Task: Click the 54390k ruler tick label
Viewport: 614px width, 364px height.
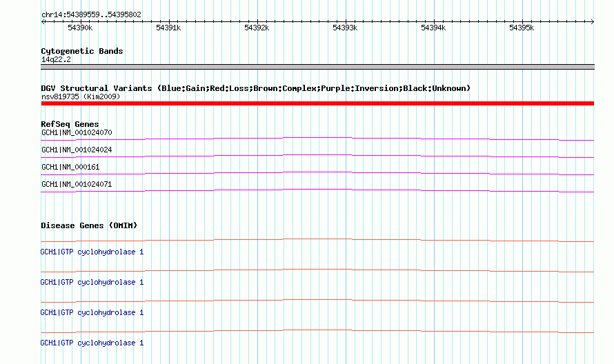Action: click(x=80, y=28)
